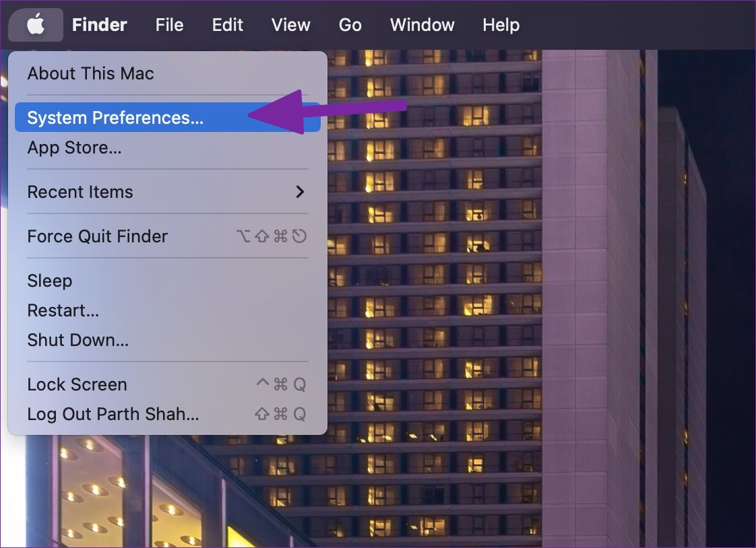Open App Store from Apple menu

[x=168, y=147]
